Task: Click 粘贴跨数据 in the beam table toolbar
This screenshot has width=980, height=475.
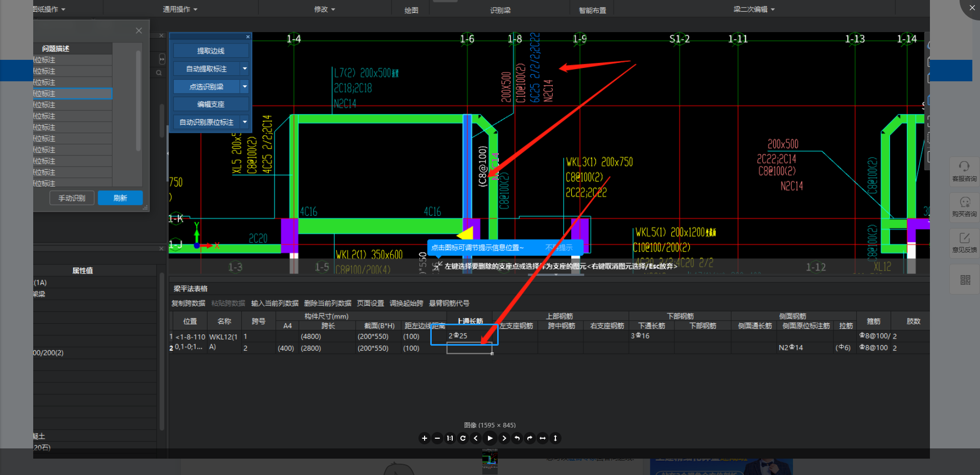Action: pos(228,303)
